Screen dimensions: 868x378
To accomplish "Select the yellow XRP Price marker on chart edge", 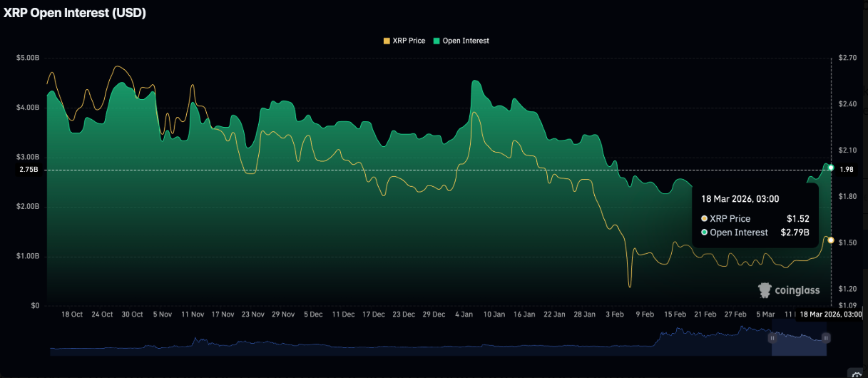I will (x=831, y=240).
